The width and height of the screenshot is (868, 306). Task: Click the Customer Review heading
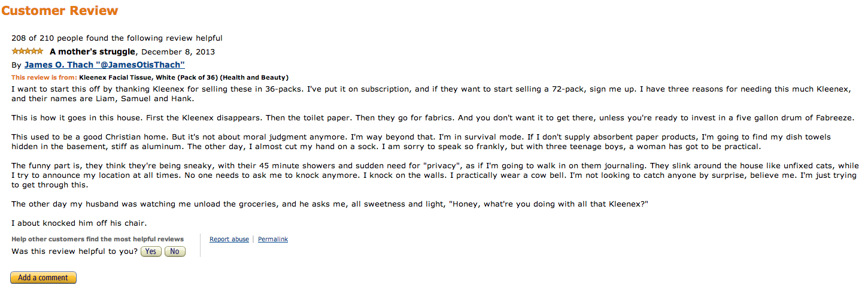coord(59,11)
